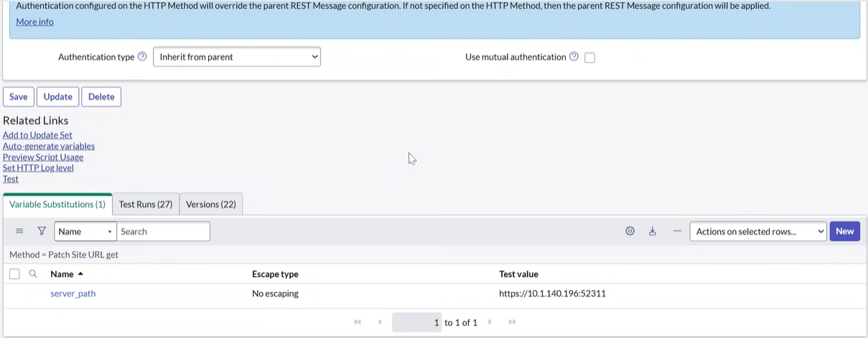Click Authentication type help icon
This screenshot has width=868, height=338.
click(142, 57)
